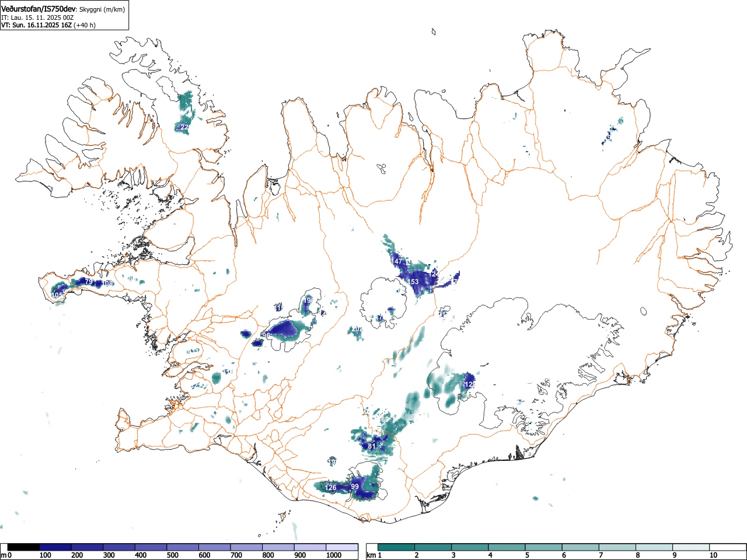Select the 'Skyggni (m/km)' parameter label
The image size is (747, 560).
click(x=102, y=9)
